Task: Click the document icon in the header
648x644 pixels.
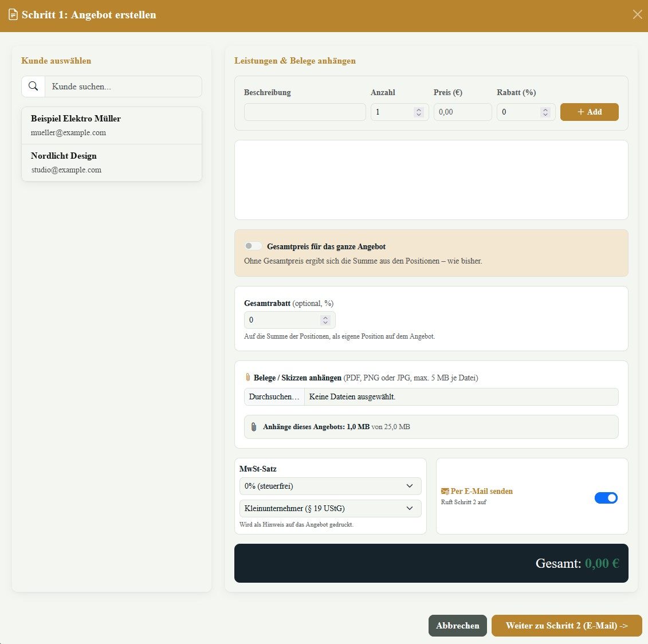Action: pyautogui.click(x=13, y=14)
